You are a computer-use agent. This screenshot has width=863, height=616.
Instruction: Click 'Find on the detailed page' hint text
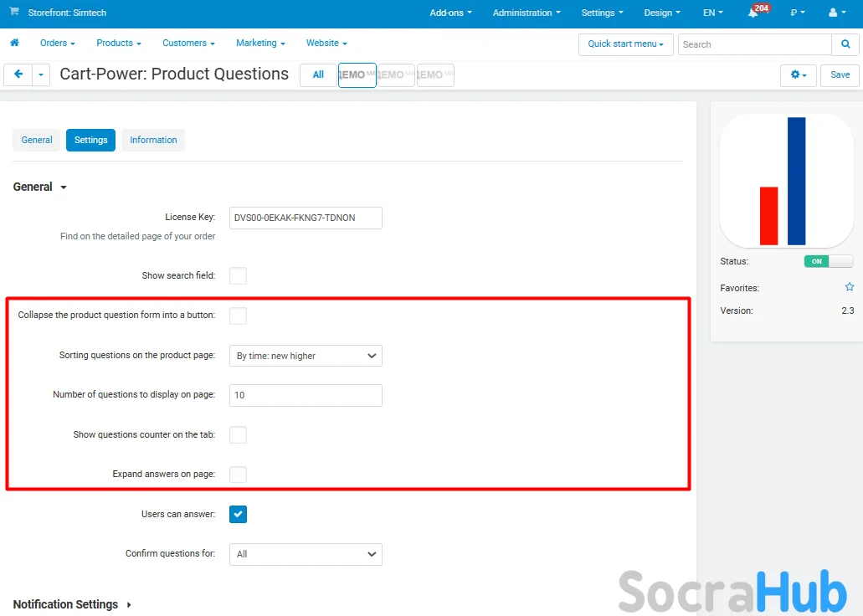[137, 236]
